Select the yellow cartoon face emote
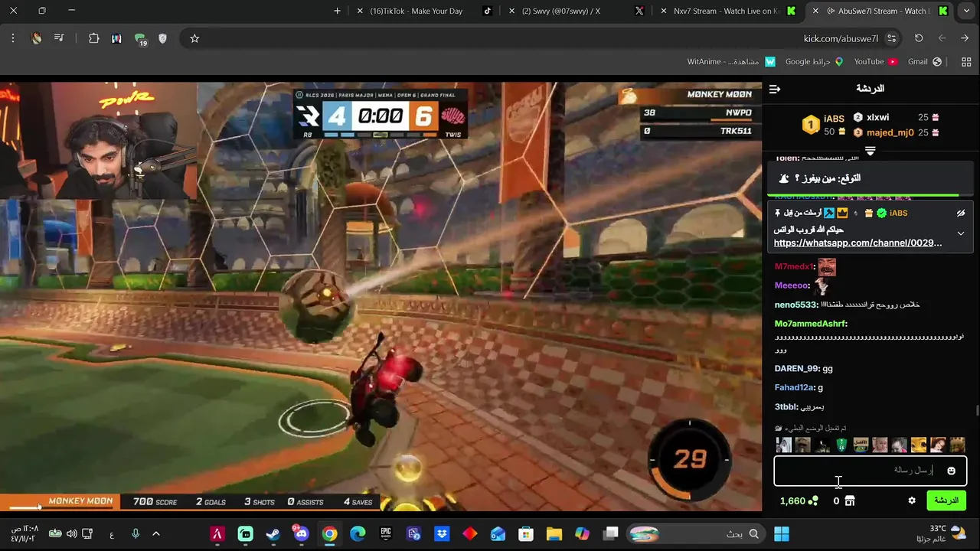The width and height of the screenshot is (980, 551). point(919,445)
